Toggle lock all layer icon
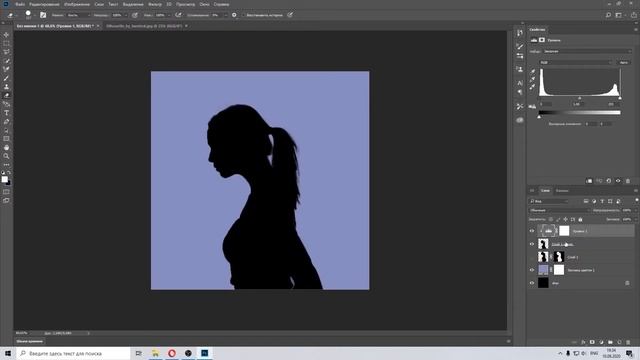The height and width of the screenshot is (360, 640). coord(580,219)
